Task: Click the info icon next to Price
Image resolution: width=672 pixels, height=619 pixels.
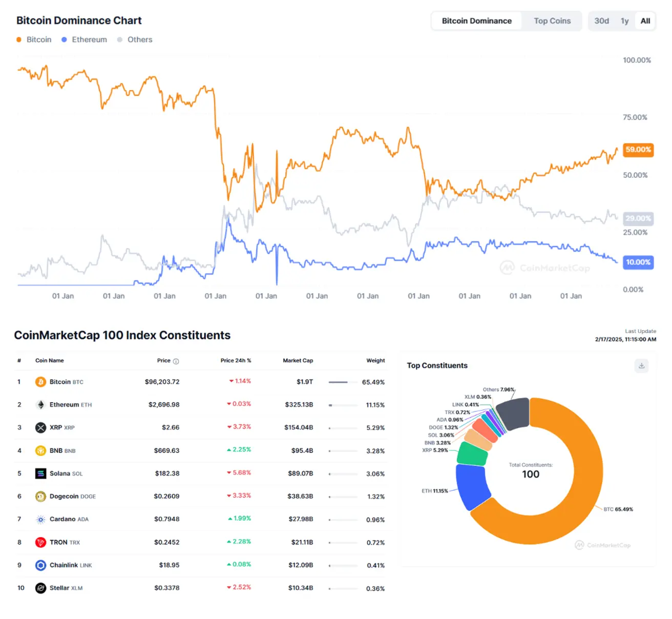Action: (176, 361)
